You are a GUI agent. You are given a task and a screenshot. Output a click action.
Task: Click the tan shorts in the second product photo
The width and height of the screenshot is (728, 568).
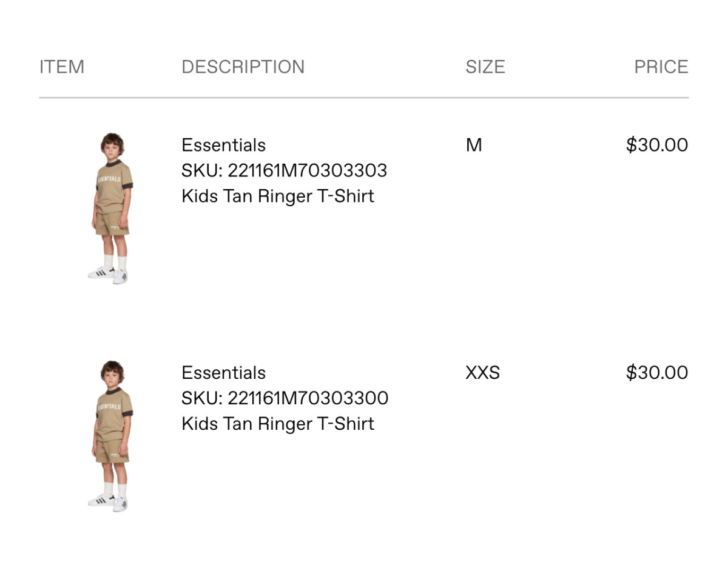(x=112, y=452)
